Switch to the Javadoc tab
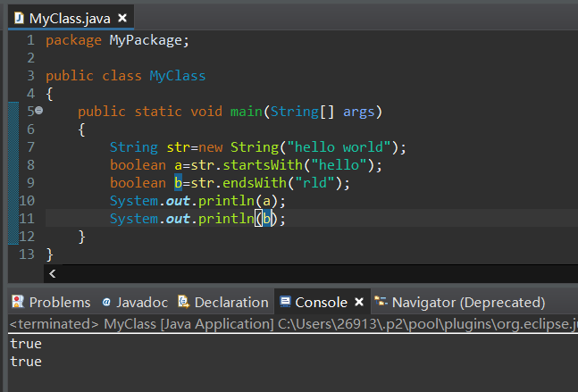Image resolution: width=578 pixels, height=392 pixels. coord(135,302)
